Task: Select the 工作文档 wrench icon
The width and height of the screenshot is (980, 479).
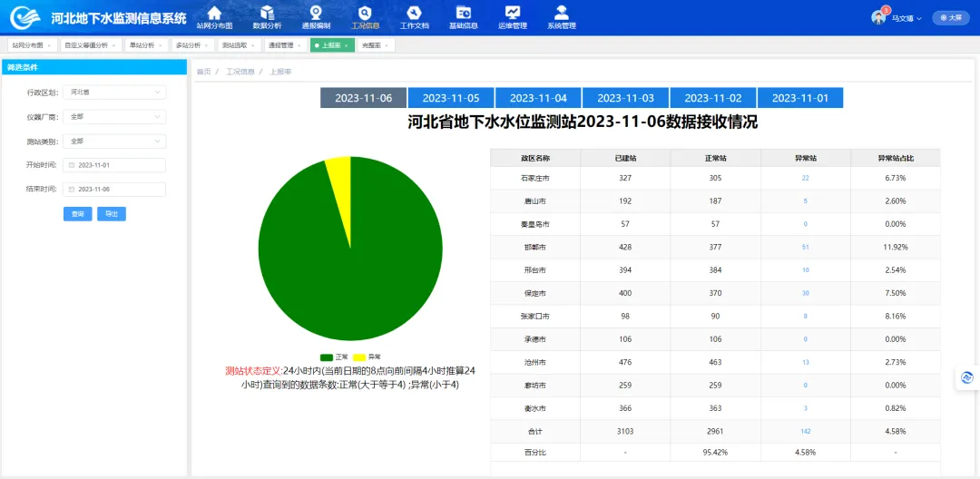Action: coord(414,13)
